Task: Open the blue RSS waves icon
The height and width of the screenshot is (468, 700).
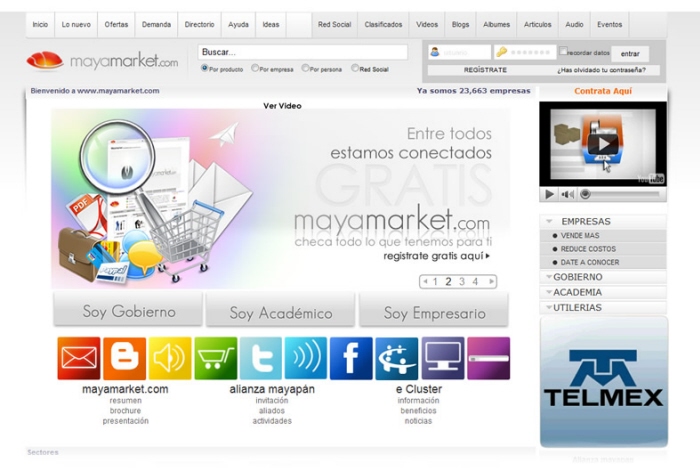Action: pos(306,358)
